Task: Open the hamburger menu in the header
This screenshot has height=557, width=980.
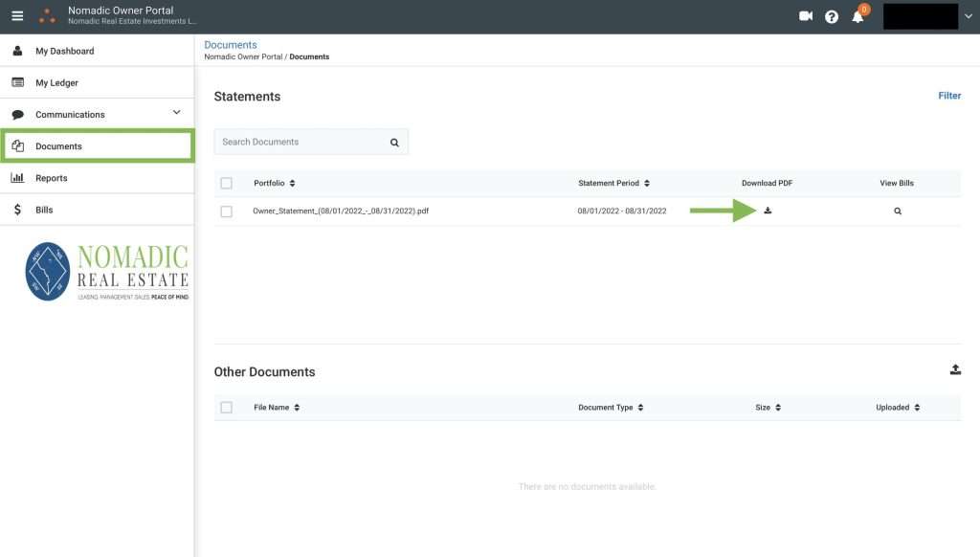Action: click(17, 16)
